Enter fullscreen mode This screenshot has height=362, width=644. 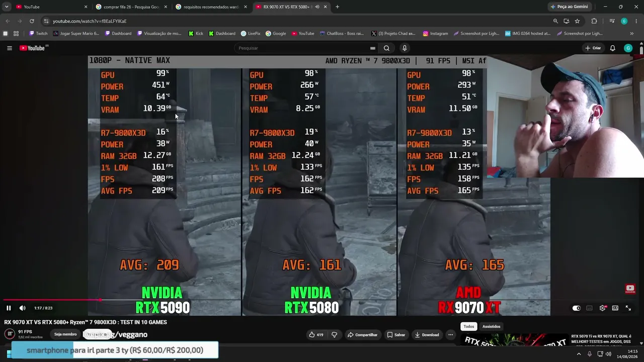click(628, 308)
